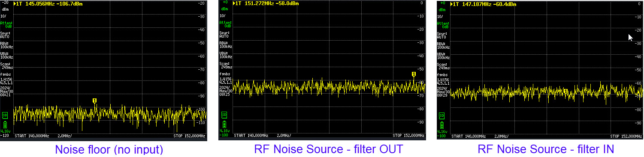Click the battery icon in the filter IN screen
This screenshot has width=644, height=157.
(441, 125)
